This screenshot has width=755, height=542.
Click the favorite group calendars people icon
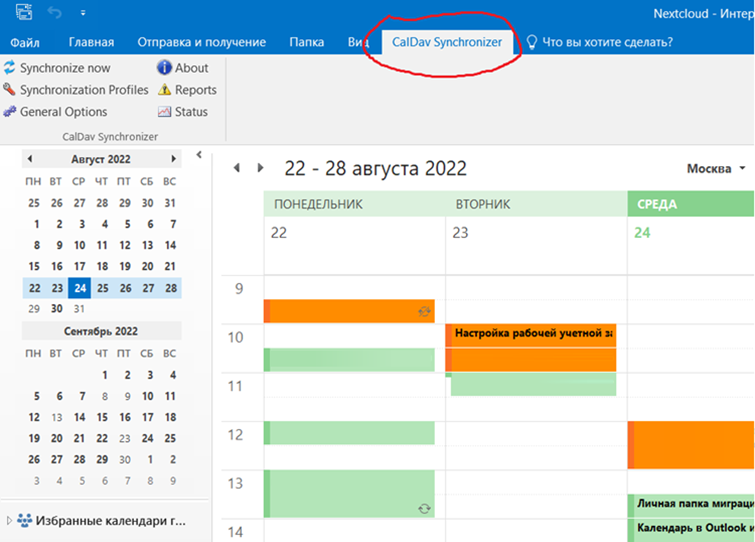click(25, 520)
